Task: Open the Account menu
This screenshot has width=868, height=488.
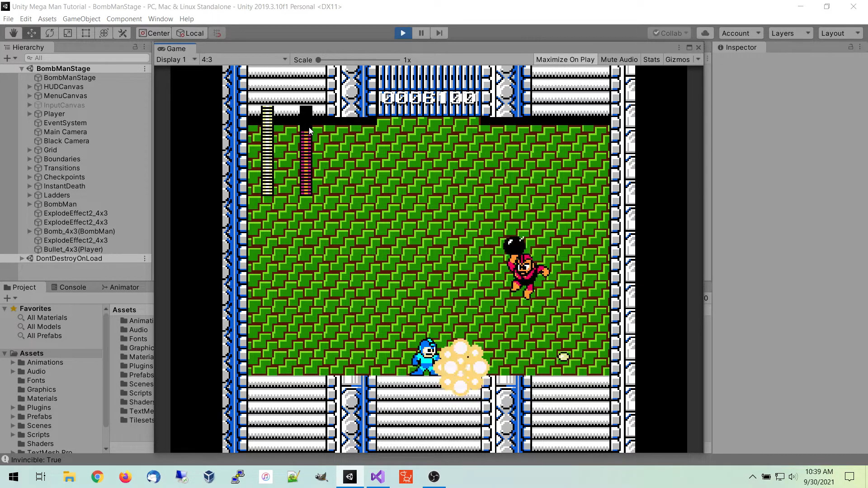Action: coord(741,33)
